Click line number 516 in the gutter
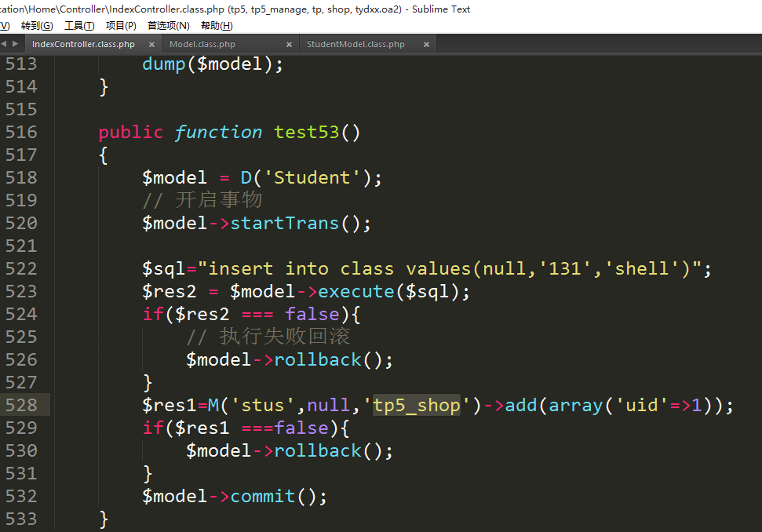 tap(21, 132)
